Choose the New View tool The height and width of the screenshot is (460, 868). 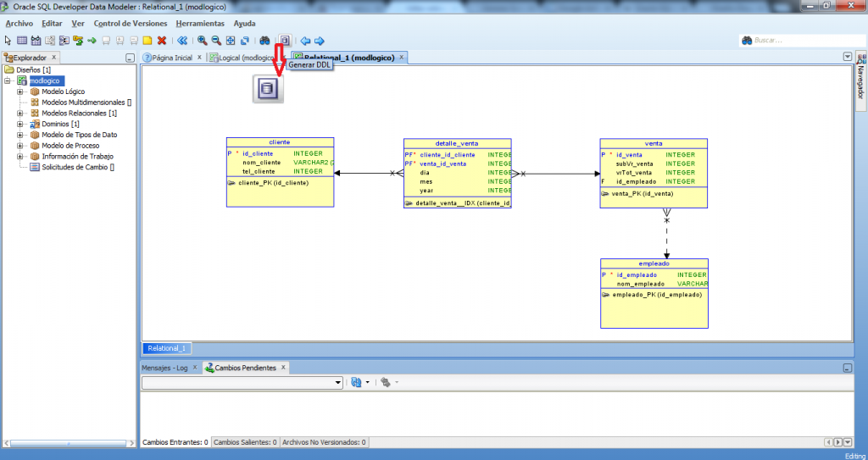pos(36,41)
